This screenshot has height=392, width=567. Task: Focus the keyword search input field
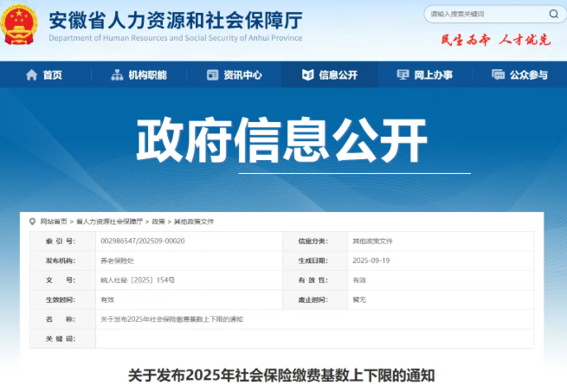[480, 14]
